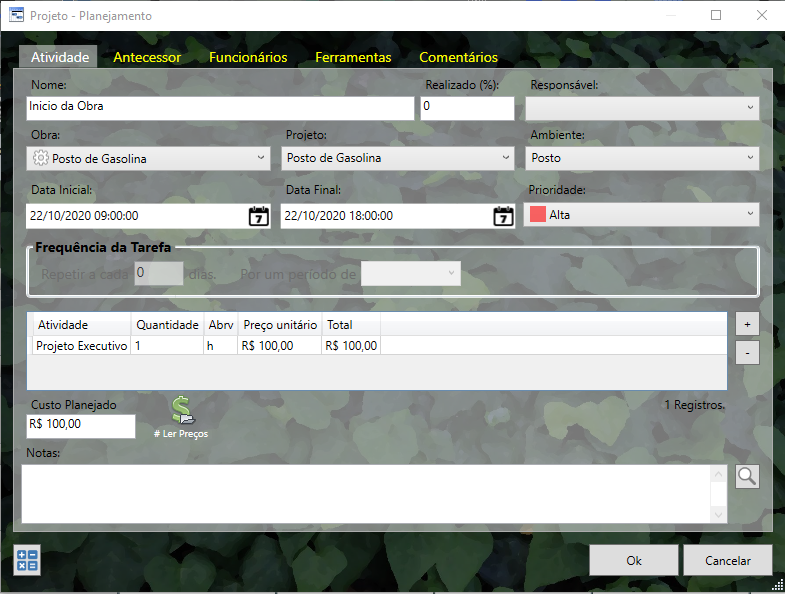Click the Cancelar button
This screenshot has width=785, height=594.
pyautogui.click(x=728, y=560)
